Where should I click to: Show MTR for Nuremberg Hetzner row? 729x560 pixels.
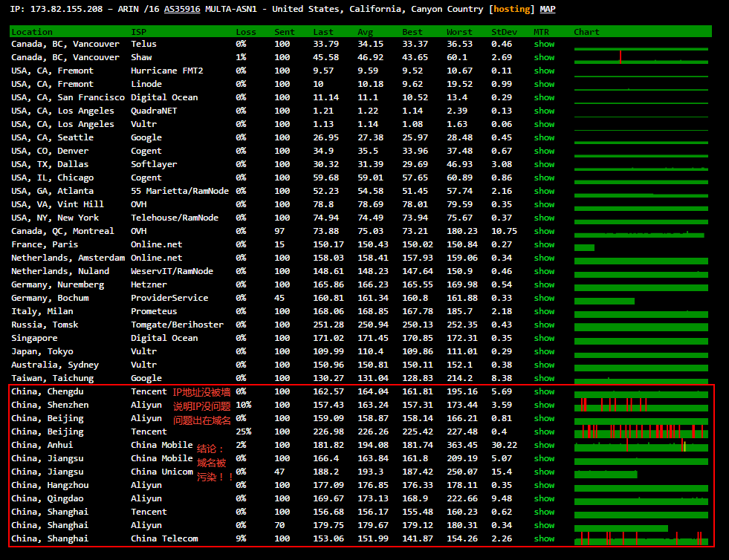click(544, 284)
